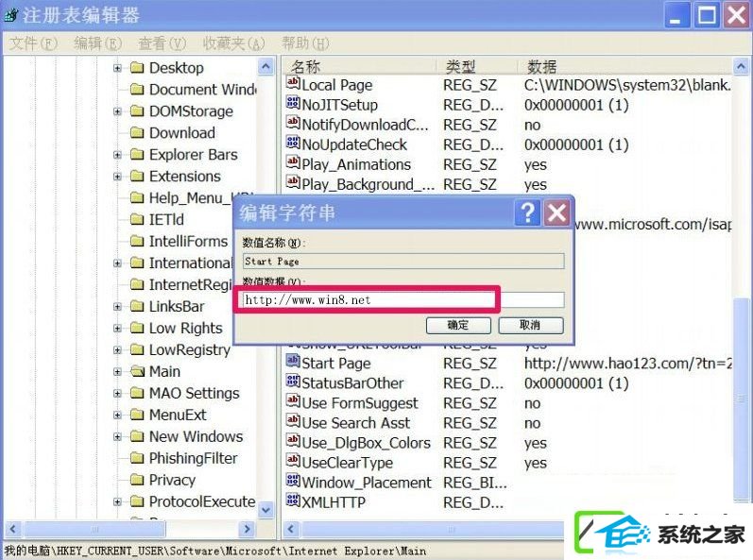
Task: Open the 文件(F) menu
Action: pyautogui.click(x=34, y=43)
